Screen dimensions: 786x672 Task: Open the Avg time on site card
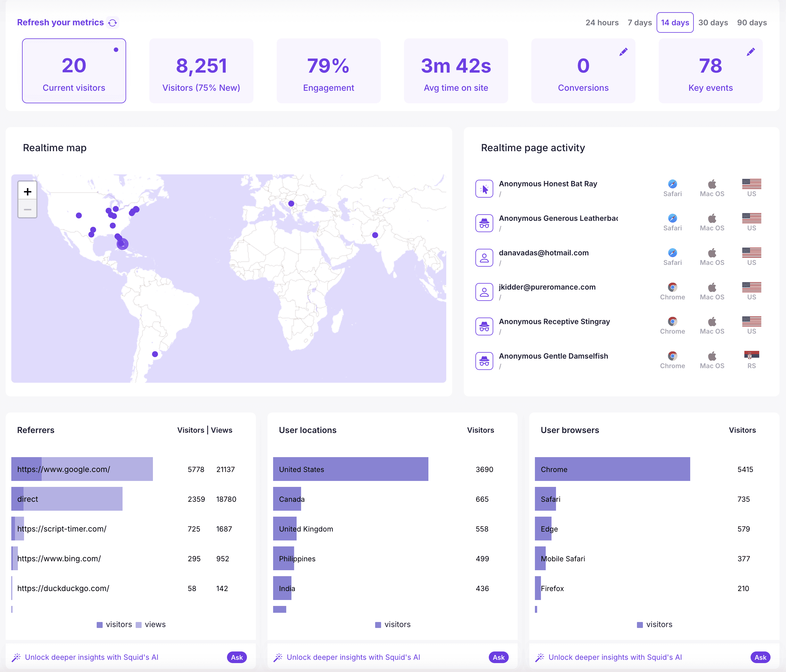pyautogui.click(x=456, y=71)
